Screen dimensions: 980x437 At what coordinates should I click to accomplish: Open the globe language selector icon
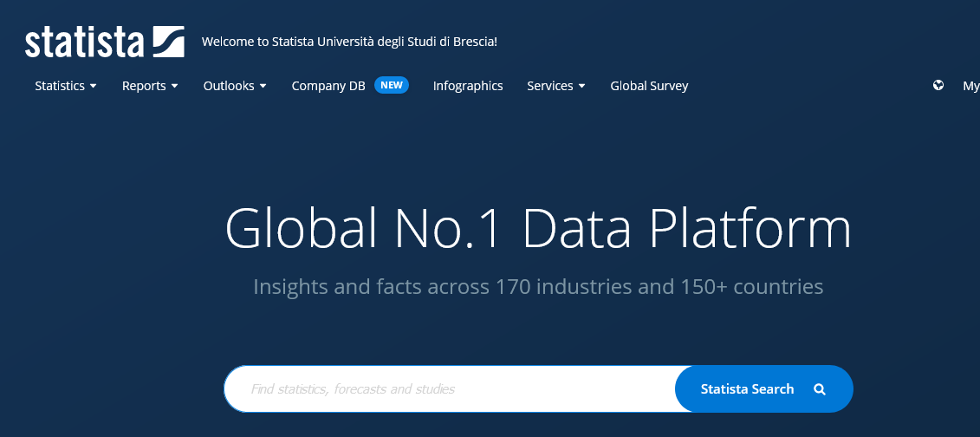point(938,86)
